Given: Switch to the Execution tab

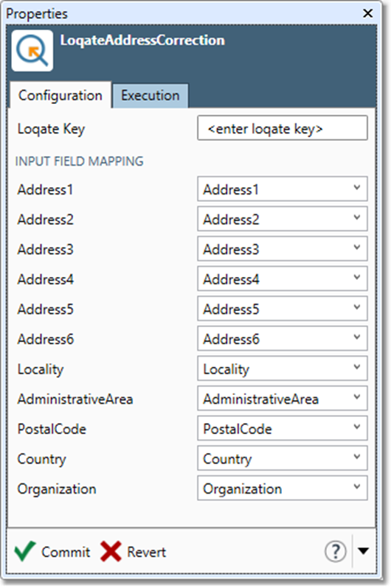Looking at the screenshot, I should tap(150, 96).
